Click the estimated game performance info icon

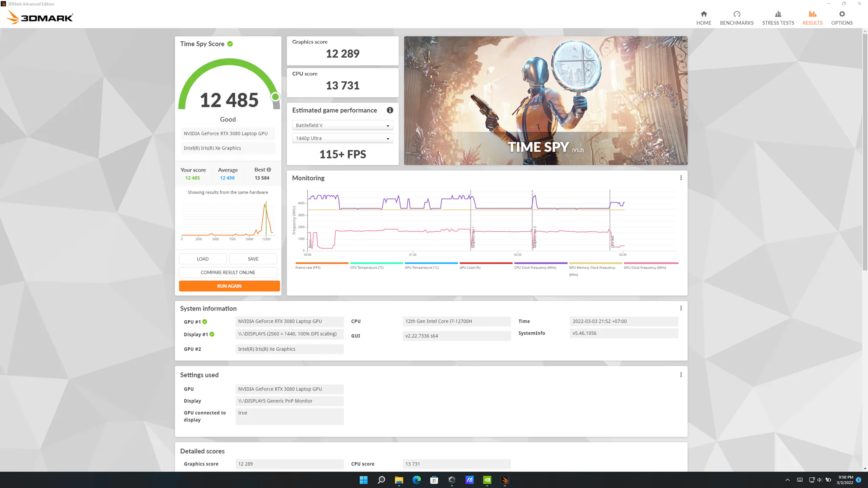390,110
